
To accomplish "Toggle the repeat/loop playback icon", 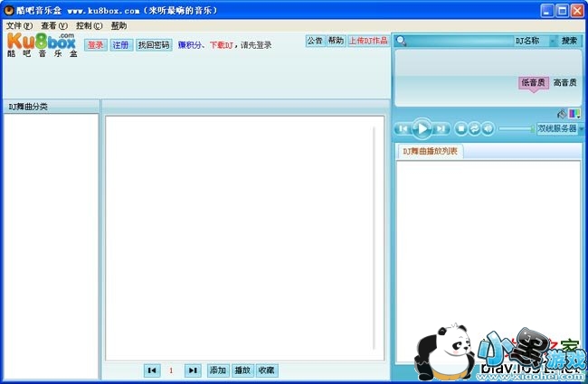I will tap(474, 129).
